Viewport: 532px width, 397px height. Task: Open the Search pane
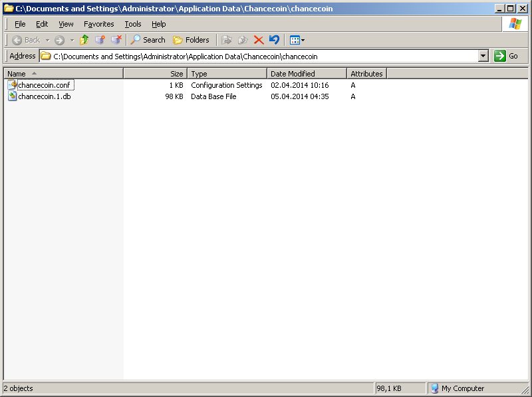pyautogui.click(x=148, y=40)
